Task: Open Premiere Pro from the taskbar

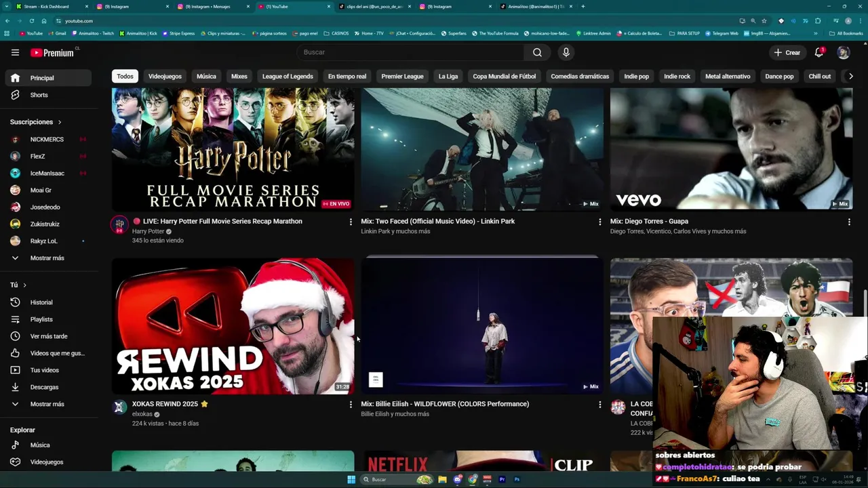Action: tap(502, 479)
